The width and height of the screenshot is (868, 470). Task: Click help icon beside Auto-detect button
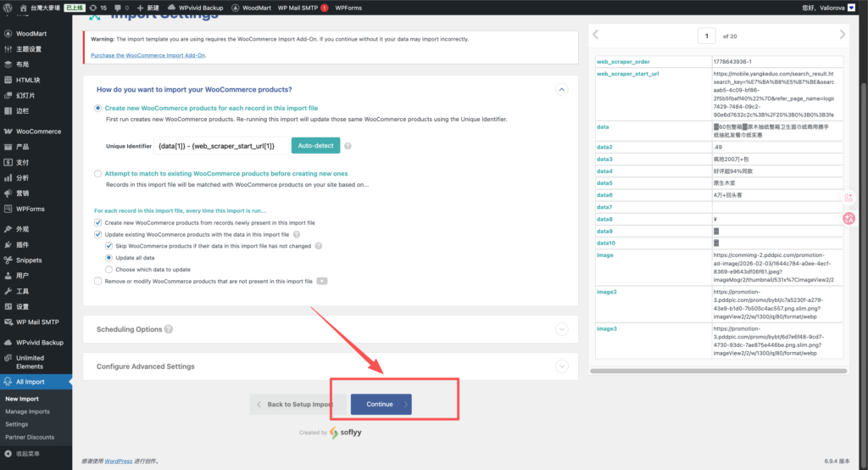348,146
